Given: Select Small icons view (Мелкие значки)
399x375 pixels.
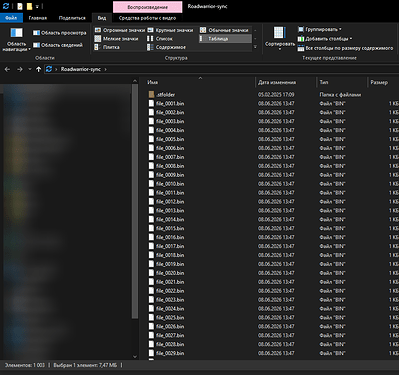Looking at the screenshot, I should (x=116, y=39).
